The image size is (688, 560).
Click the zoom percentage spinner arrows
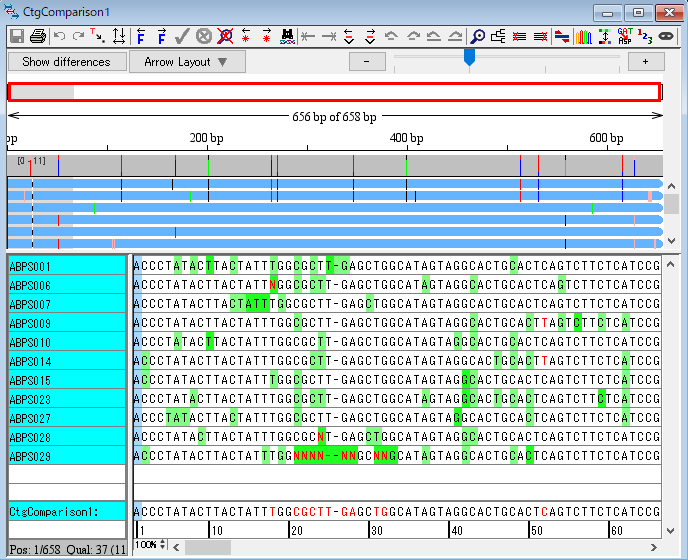click(162, 544)
